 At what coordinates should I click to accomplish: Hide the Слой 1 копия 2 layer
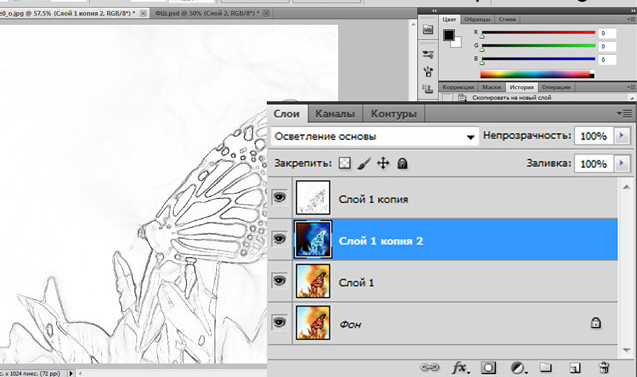pos(279,239)
